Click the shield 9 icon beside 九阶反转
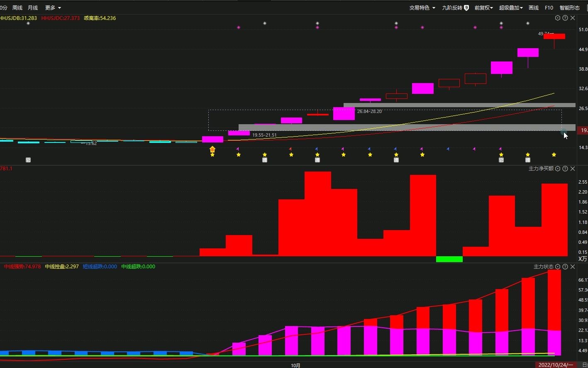Viewport: 588px width, 368px height. [x=466, y=7]
